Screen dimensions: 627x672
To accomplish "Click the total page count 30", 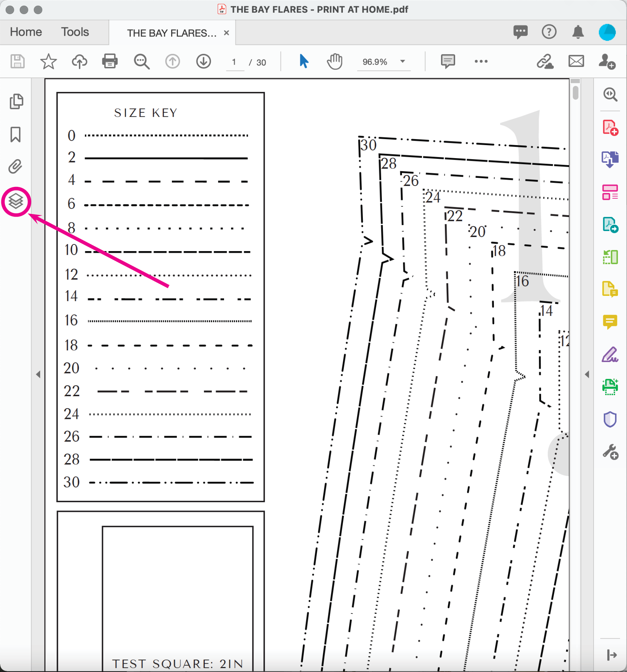I will 261,63.
